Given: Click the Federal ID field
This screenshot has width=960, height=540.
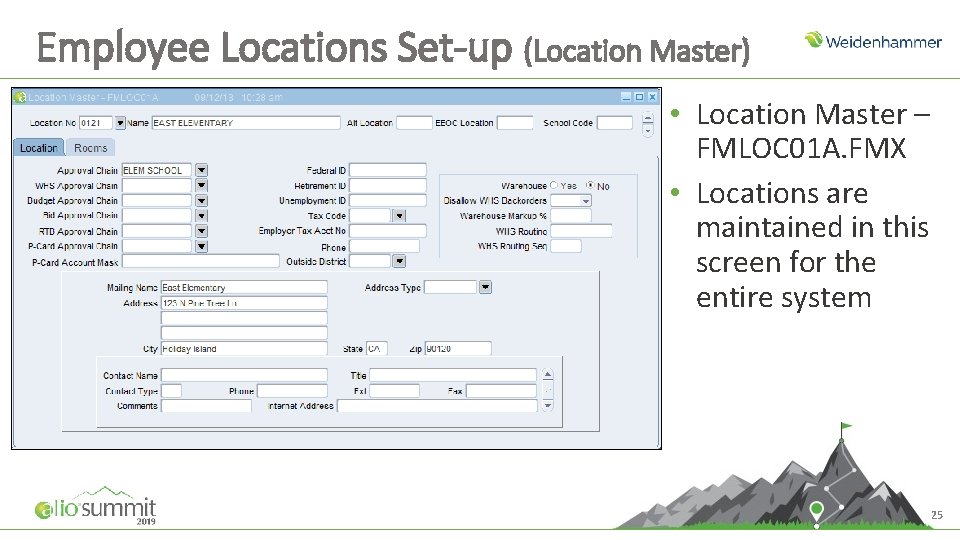Looking at the screenshot, I should 388,170.
